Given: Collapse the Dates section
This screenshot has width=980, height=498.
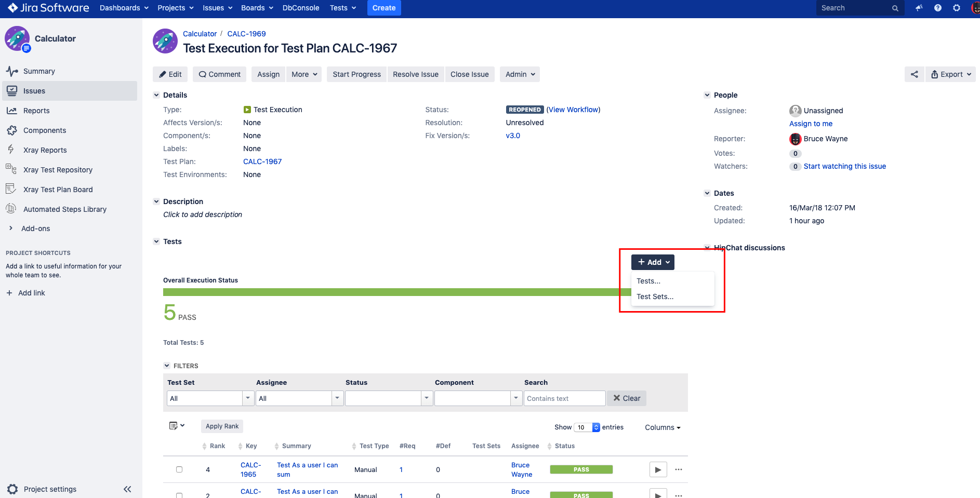Looking at the screenshot, I should tap(707, 193).
